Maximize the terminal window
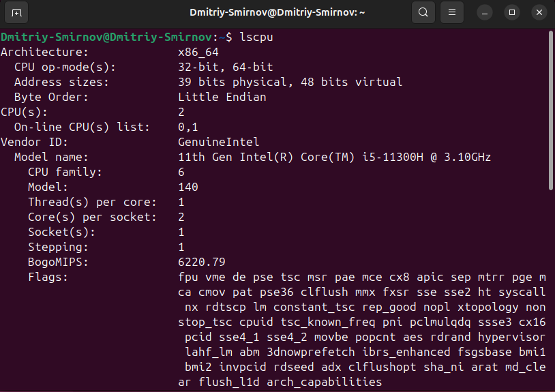 click(x=512, y=13)
